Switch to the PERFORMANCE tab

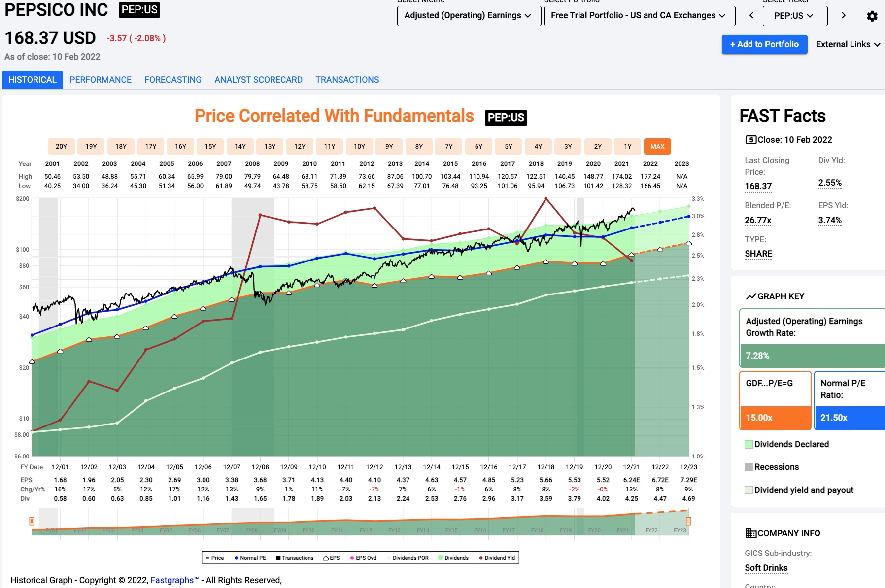pos(101,80)
